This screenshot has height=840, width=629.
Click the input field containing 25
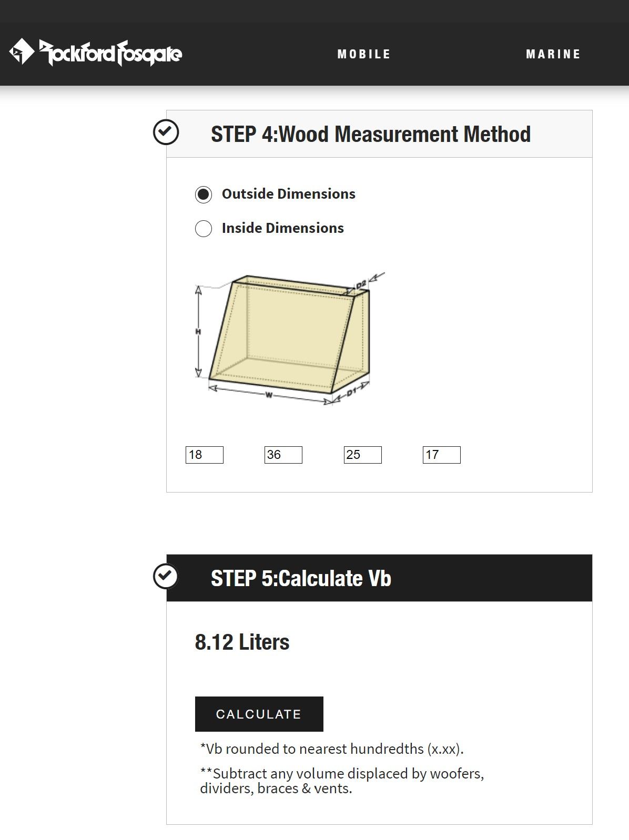tap(363, 455)
